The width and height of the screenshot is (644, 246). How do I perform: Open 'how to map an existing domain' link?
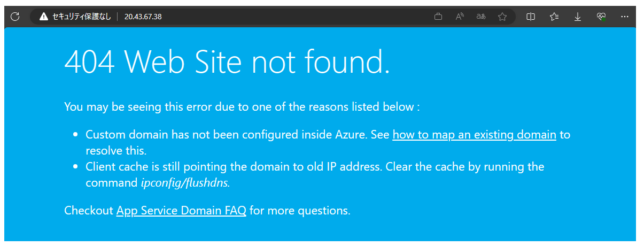pos(474,135)
